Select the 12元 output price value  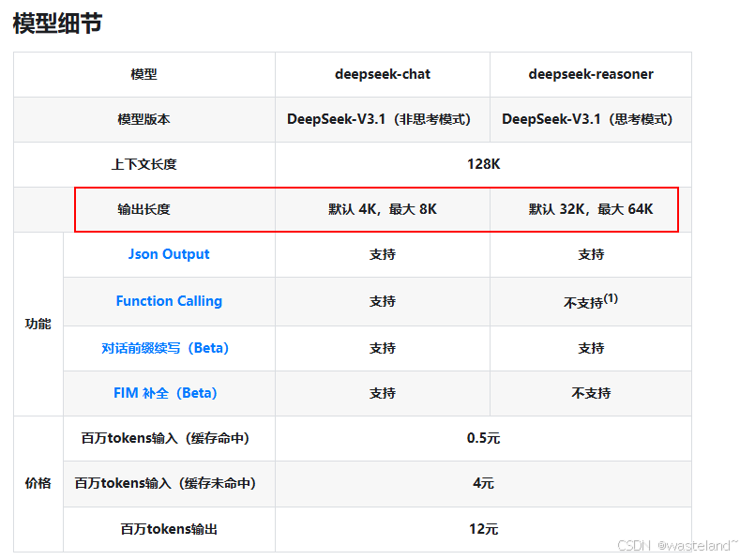point(483,529)
